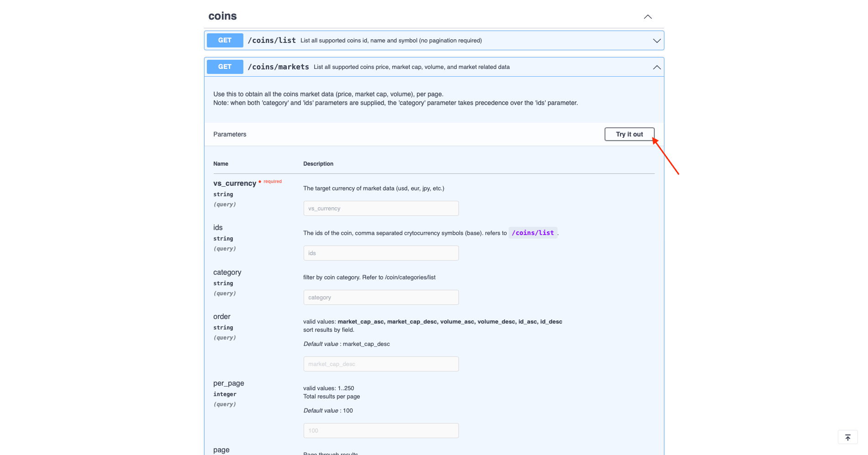Collapse the coins section using top chevron
The width and height of the screenshot is (868, 455).
click(x=647, y=16)
